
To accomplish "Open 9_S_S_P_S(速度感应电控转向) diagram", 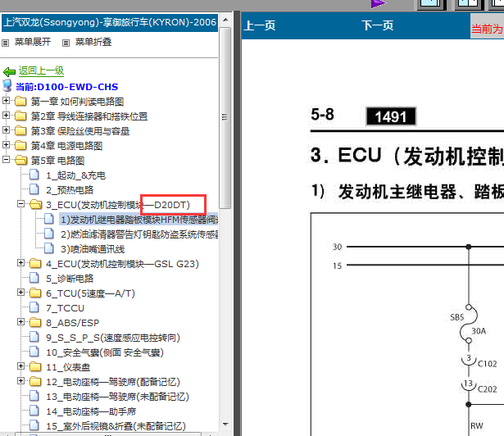I will tap(113, 338).
